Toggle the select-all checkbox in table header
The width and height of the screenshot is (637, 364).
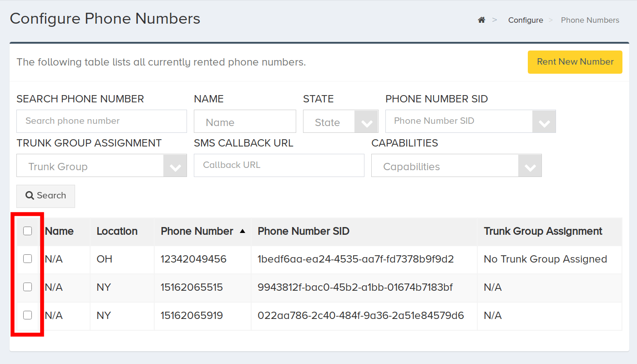point(28,231)
